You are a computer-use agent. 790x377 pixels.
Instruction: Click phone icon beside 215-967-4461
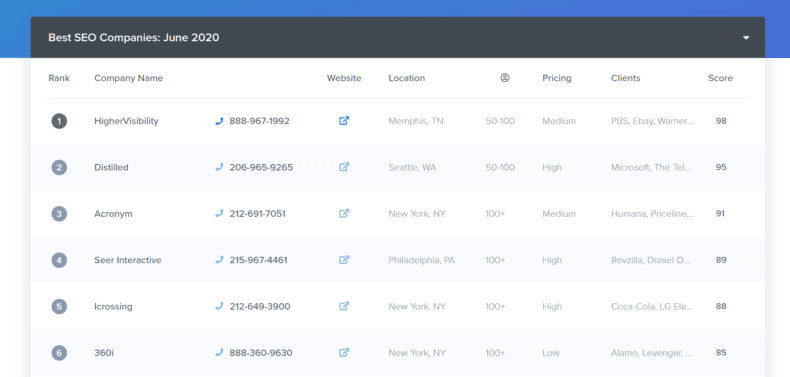pos(219,260)
